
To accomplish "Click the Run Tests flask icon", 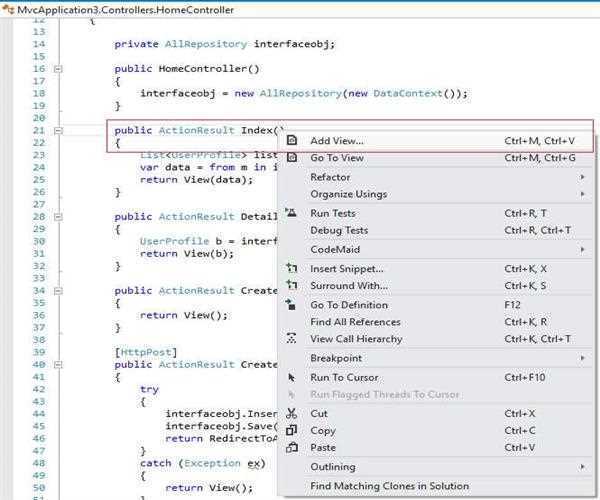I will coord(291,213).
